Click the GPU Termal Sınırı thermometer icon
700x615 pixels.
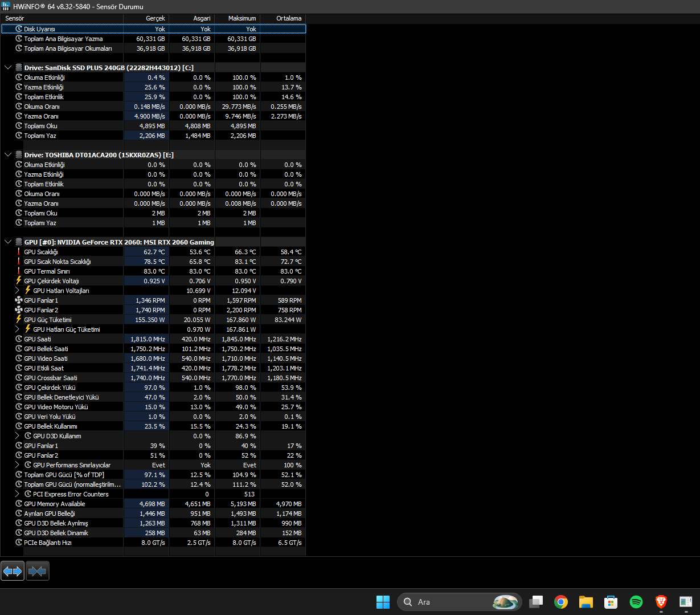click(19, 271)
